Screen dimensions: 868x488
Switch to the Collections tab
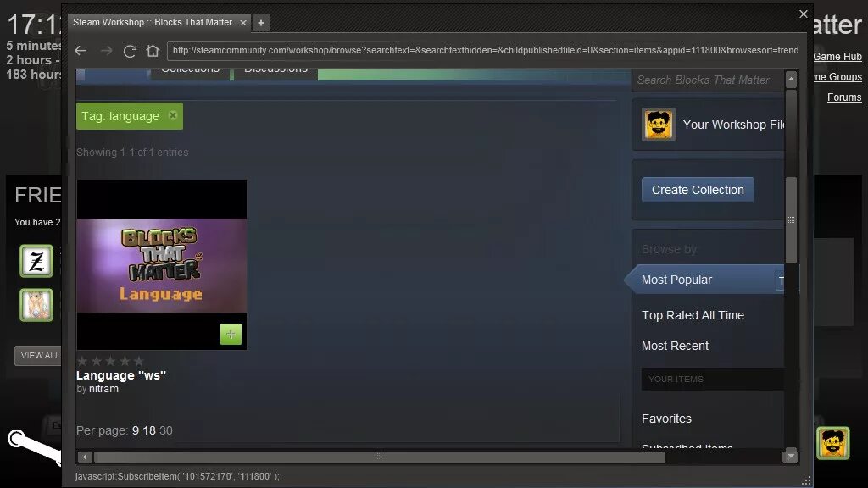[190, 70]
